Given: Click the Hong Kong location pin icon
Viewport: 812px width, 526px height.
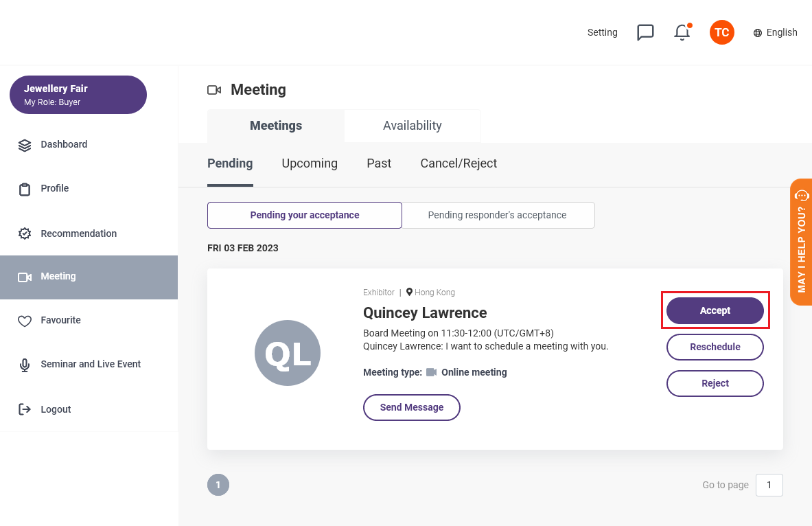Looking at the screenshot, I should point(409,292).
